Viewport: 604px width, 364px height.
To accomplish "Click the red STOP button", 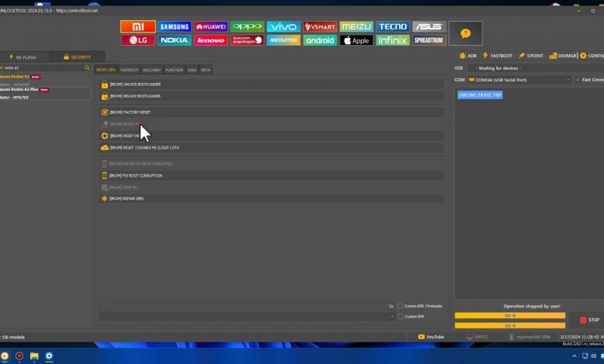I will click(589, 320).
